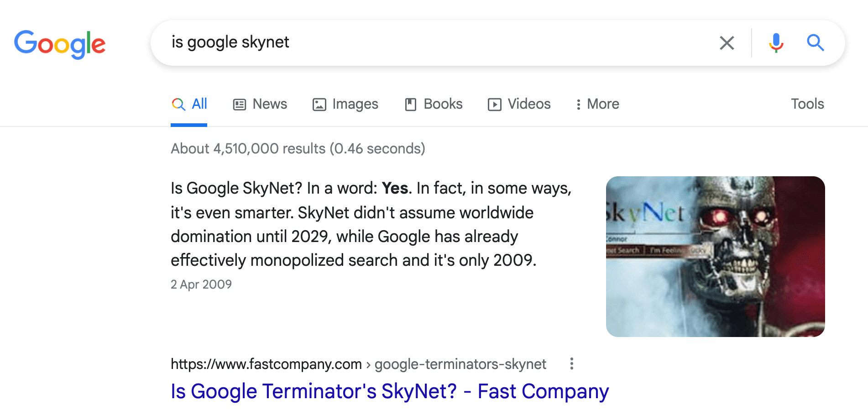Click the Google logo

(60, 44)
